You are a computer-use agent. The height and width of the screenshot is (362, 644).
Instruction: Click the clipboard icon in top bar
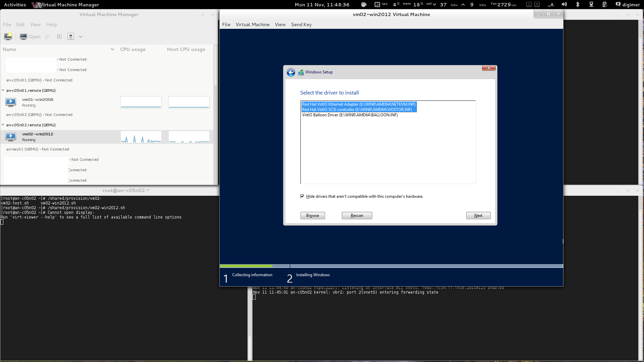(604, 5)
